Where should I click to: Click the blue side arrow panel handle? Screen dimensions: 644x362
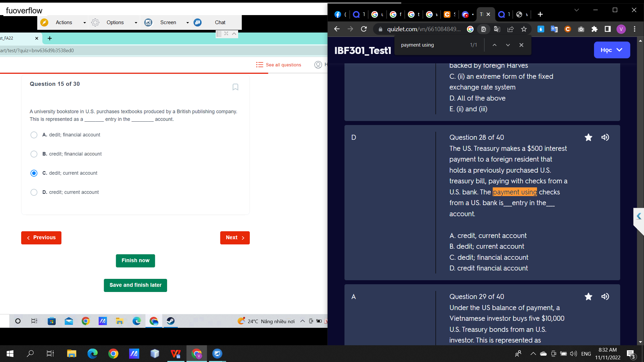click(639, 217)
